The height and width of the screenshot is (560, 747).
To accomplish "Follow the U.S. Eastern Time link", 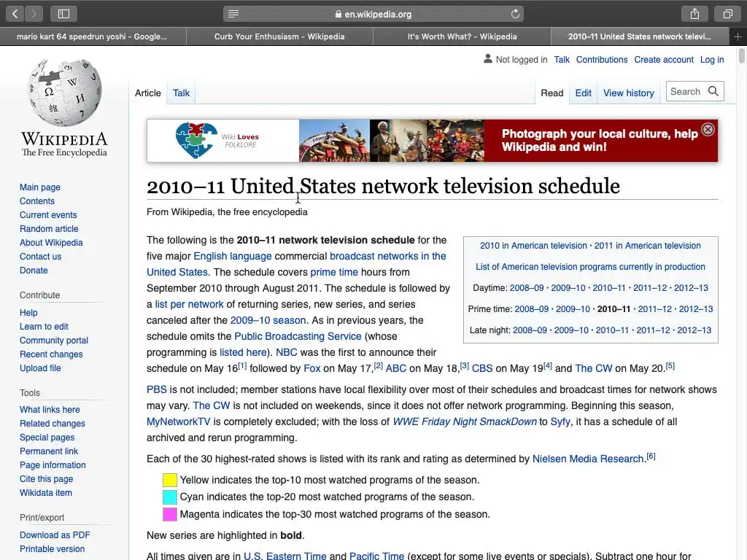I will (285, 555).
